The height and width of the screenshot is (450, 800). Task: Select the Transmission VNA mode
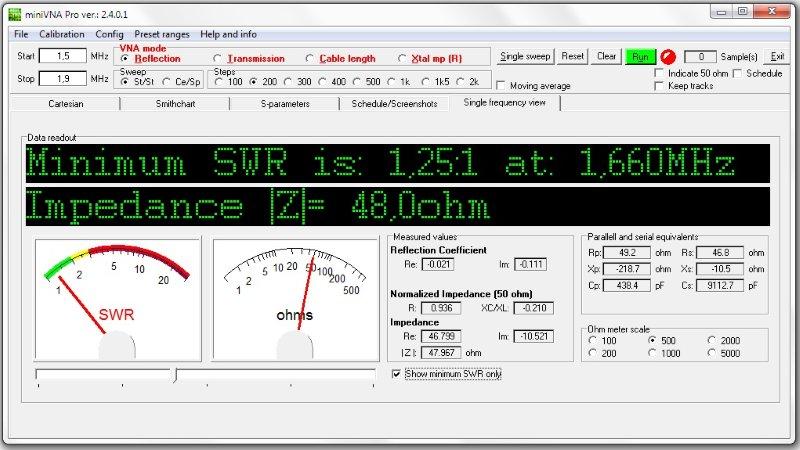pyautogui.click(x=219, y=59)
